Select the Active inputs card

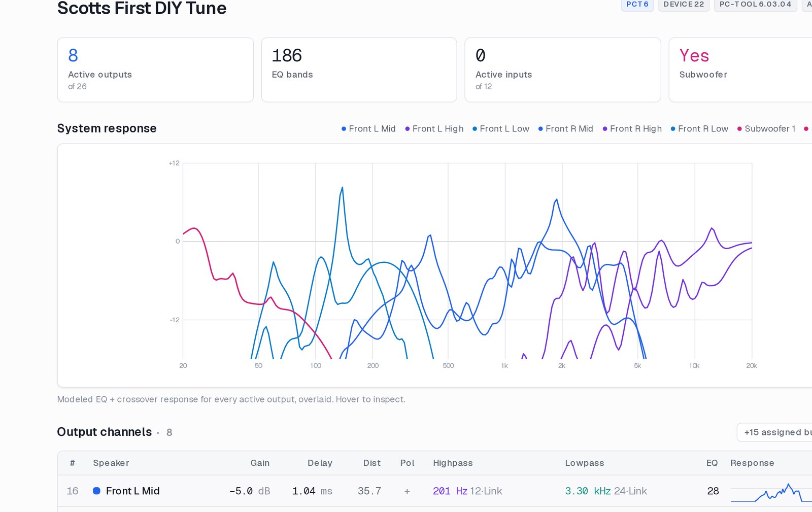click(563, 70)
